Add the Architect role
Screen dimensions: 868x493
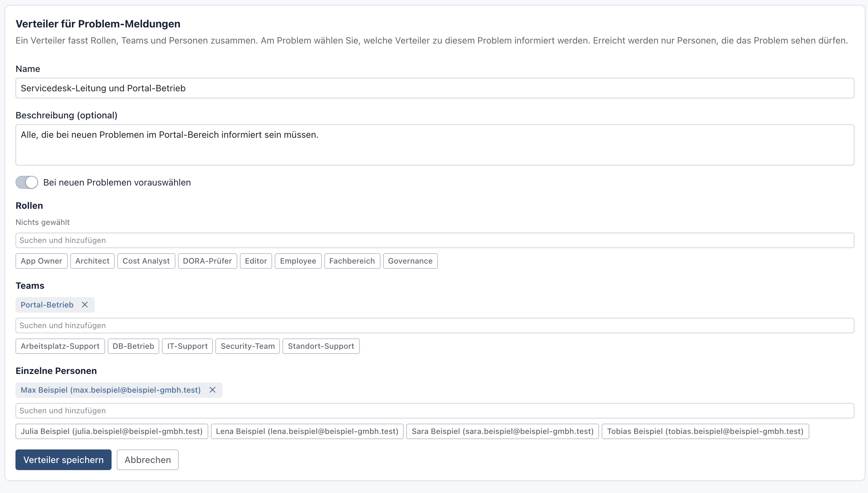(92, 261)
